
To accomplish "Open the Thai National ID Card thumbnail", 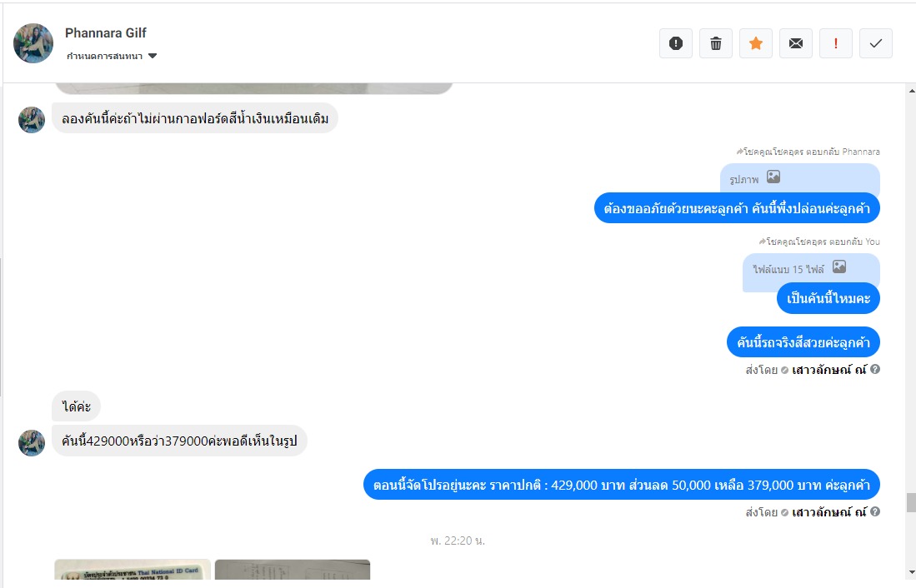I will [133, 570].
